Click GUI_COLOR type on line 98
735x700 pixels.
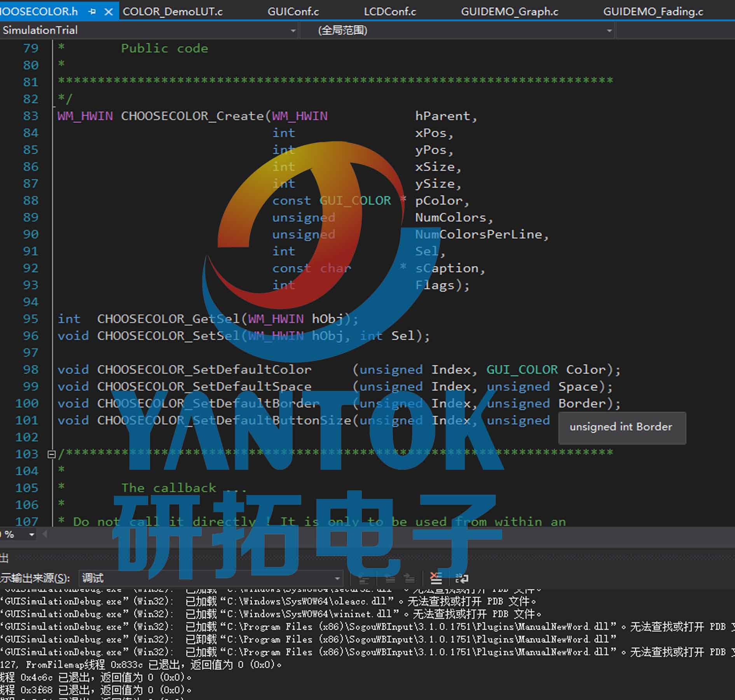pos(522,369)
